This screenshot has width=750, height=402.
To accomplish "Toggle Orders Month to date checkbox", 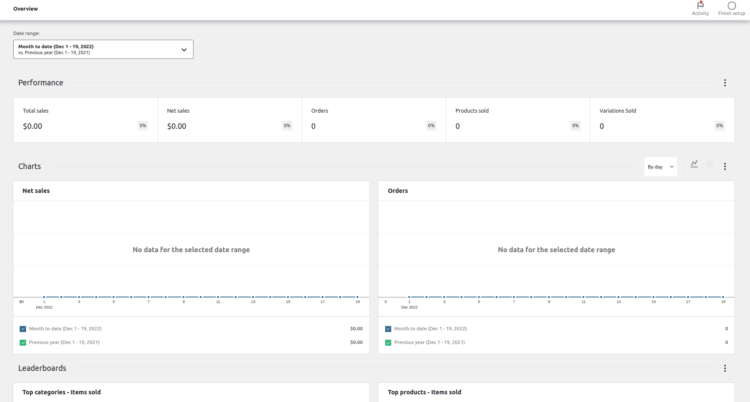I will (x=388, y=329).
